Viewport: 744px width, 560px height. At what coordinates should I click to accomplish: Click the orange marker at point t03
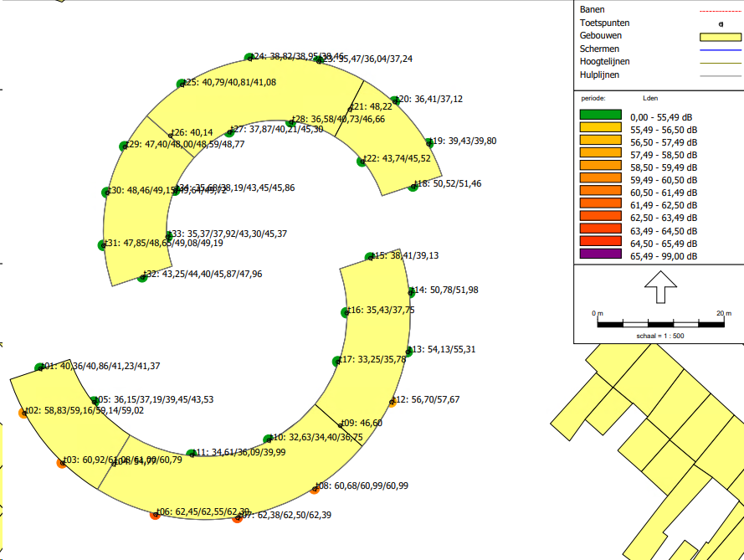[x=62, y=463]
